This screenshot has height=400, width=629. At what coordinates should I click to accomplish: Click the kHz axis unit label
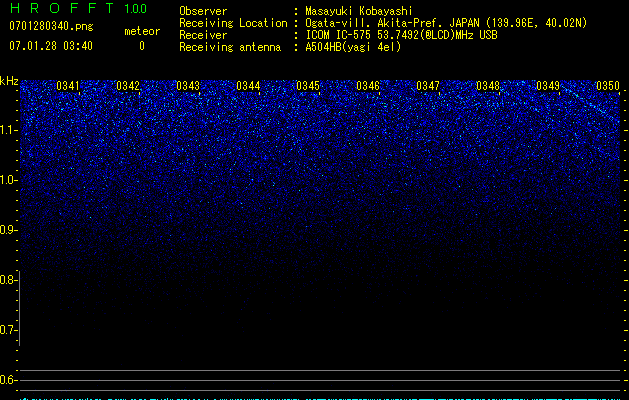coord(9,81)
